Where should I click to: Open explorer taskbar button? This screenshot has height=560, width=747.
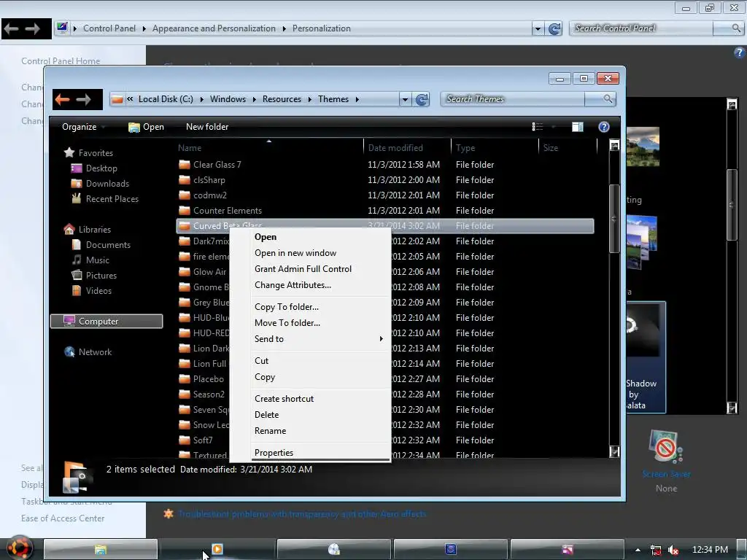pos(101,549)
